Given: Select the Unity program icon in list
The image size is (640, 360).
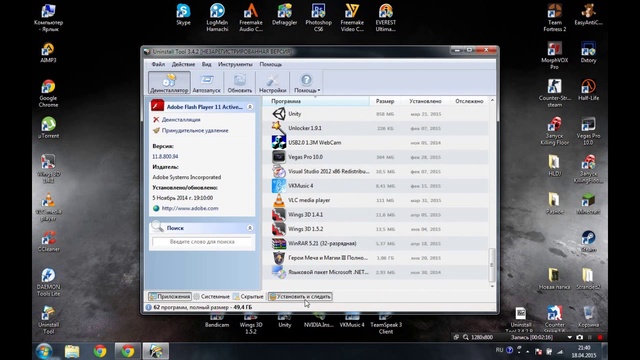Looking at the screenshot, I should click(279, 114).
